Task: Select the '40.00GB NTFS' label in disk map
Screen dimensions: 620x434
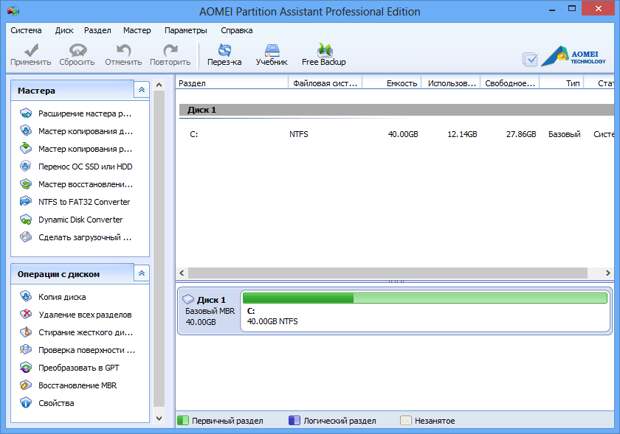Action: pyautogui.click(x=272, y=321)
